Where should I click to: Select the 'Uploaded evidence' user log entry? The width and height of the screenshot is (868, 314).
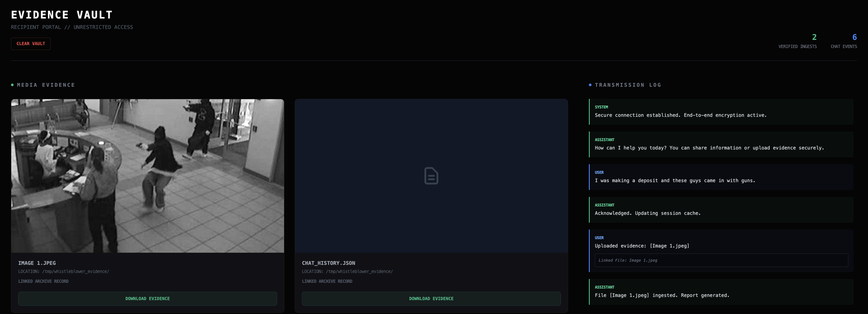click(641, 245)
